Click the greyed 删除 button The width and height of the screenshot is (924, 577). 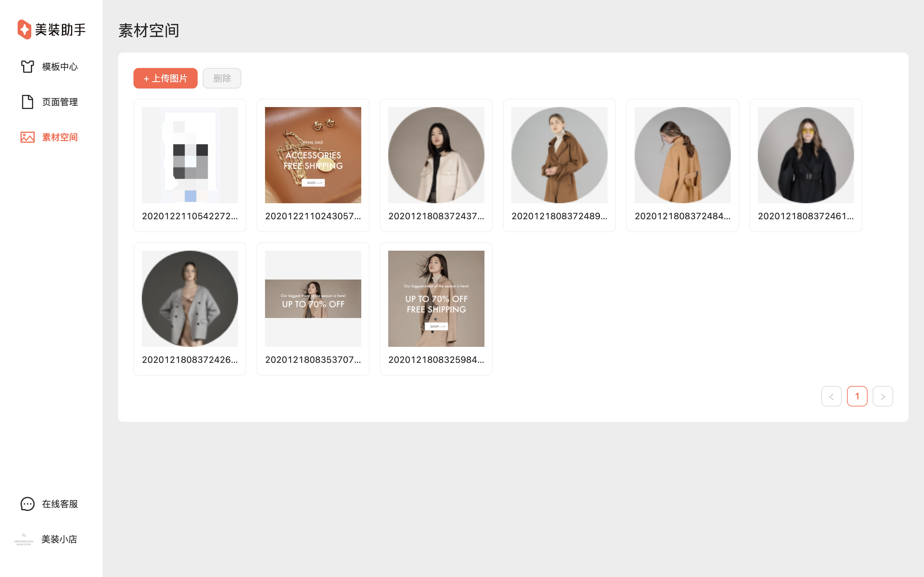pyautogui.click(x=222, y=78)
